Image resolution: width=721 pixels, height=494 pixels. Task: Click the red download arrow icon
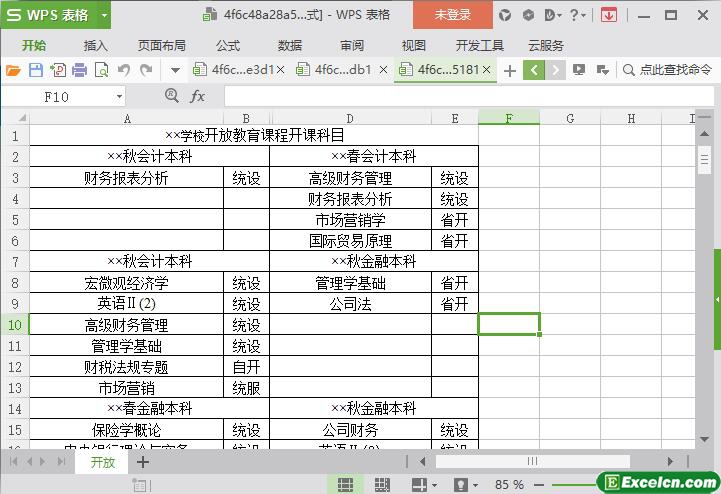pyautogui.click(x=608, y=15)
